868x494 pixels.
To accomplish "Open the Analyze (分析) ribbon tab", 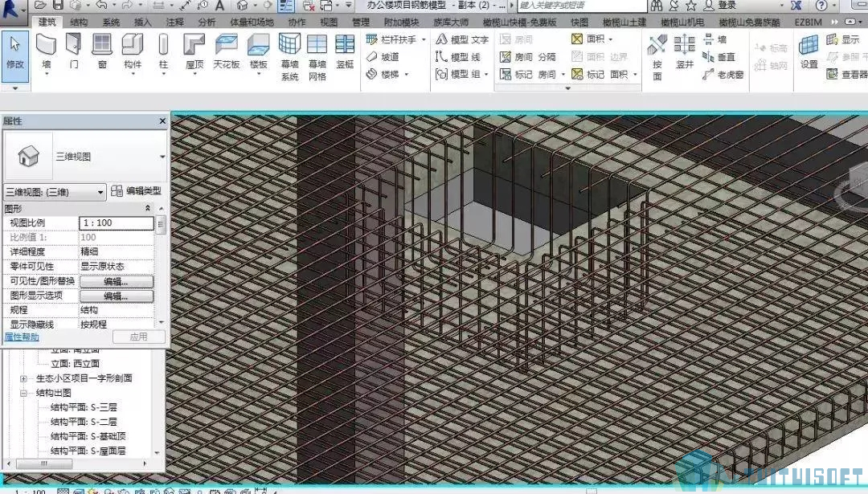I will pos(207,22).
